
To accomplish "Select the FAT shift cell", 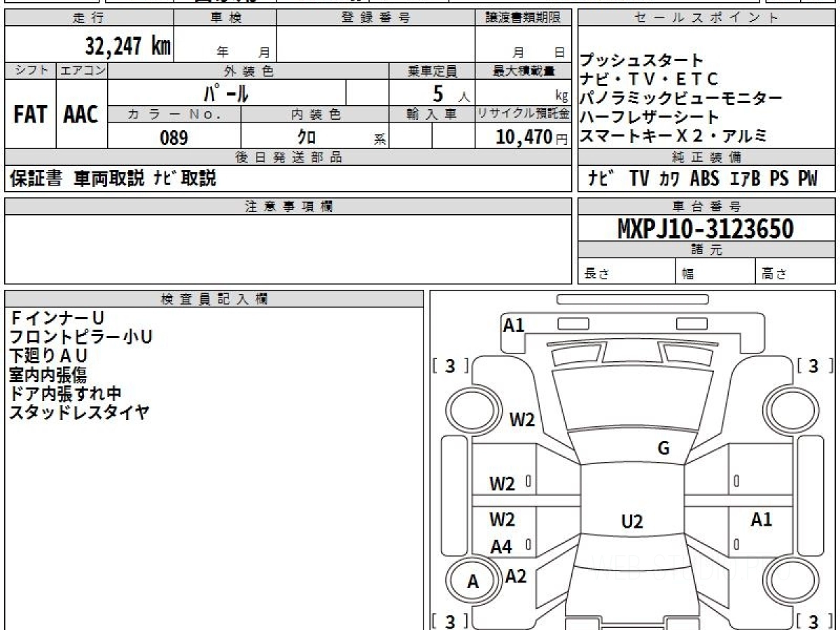I will 30,115.
